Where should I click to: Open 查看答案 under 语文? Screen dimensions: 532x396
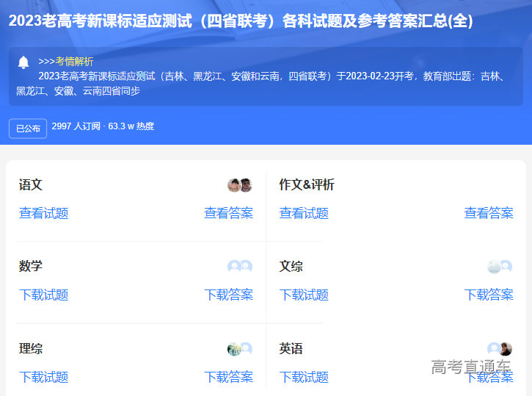pos(228,213)
